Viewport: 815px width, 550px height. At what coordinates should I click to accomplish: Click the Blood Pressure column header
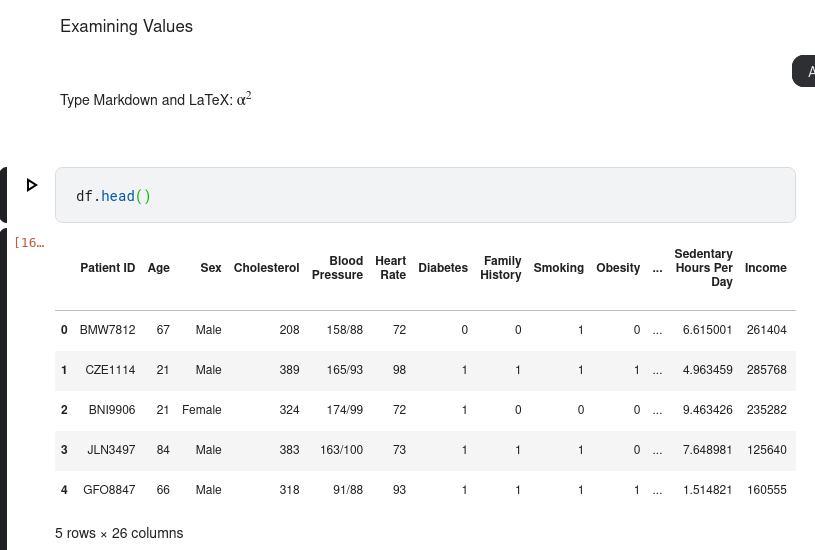pos(337,268)
